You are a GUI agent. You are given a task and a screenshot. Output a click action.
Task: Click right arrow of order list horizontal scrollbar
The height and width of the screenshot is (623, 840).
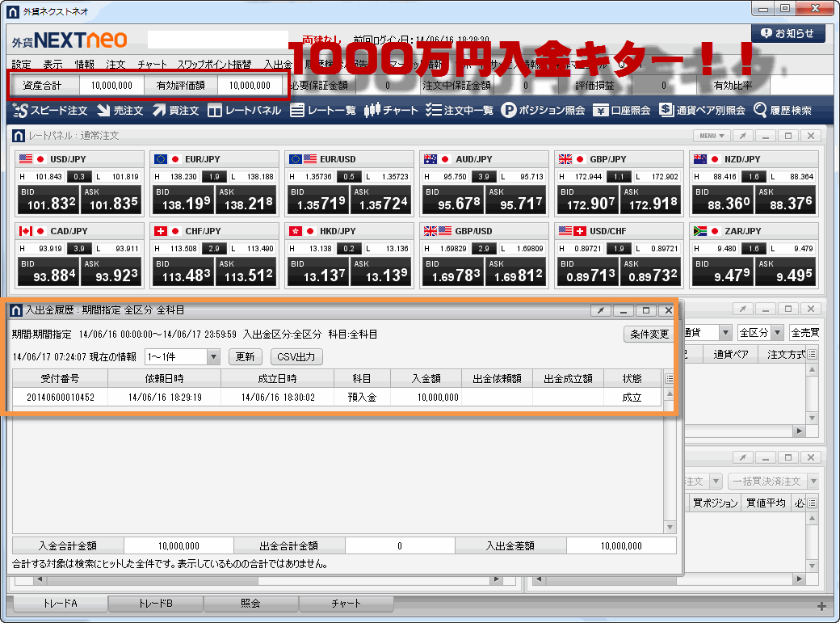(799, 431)
